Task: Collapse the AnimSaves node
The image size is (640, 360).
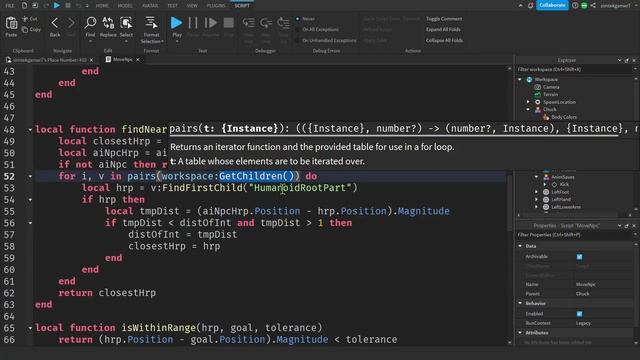Action: pos(537,177)
